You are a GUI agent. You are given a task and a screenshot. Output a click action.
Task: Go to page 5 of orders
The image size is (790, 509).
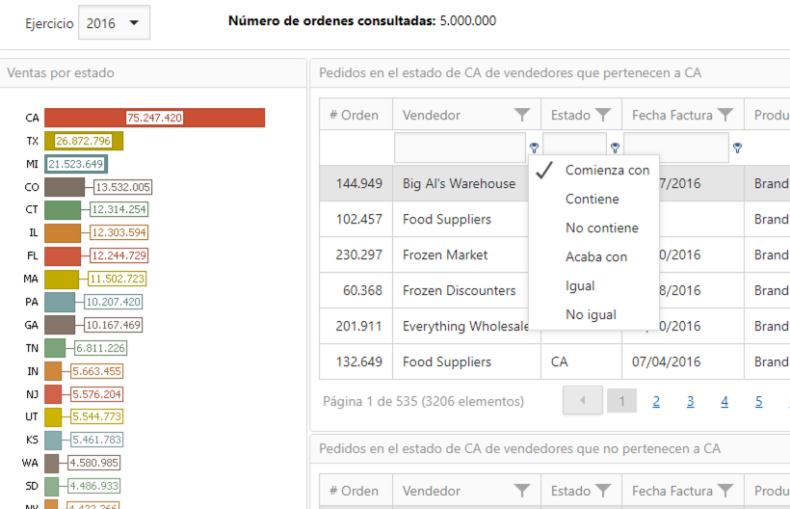point(759,401)
